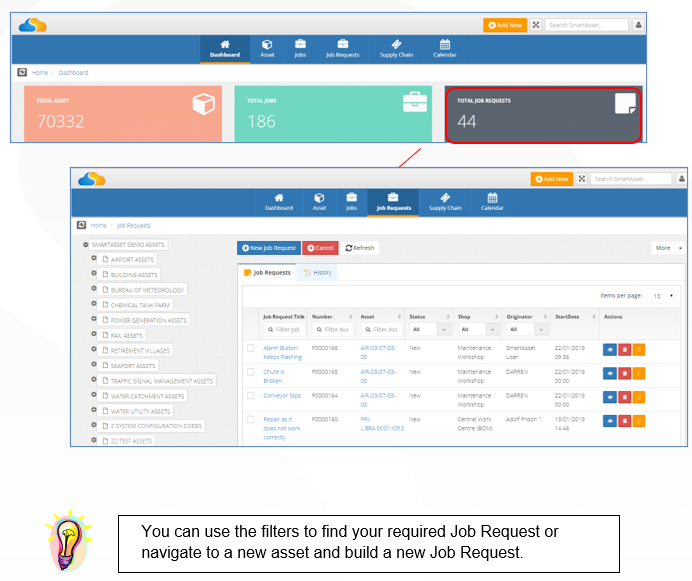Viewport: 692px width, 581px height.
Task: View the Alarm Button Keeps Flashing request
Action: tap(609, 350)
